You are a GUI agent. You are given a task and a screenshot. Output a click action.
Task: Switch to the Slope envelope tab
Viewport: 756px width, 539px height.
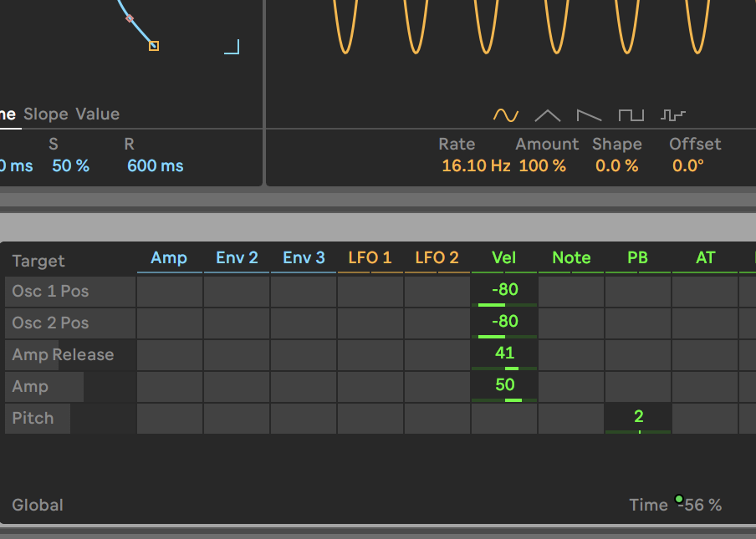coord(46,114)
